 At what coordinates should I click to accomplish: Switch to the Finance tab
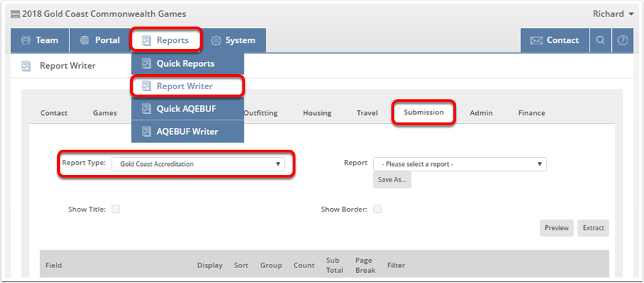point(532,113)
